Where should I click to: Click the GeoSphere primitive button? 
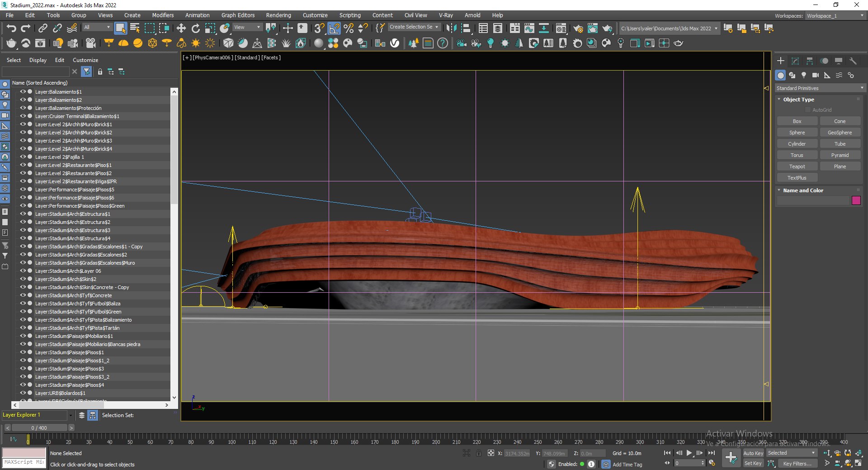tap(840, 133)
